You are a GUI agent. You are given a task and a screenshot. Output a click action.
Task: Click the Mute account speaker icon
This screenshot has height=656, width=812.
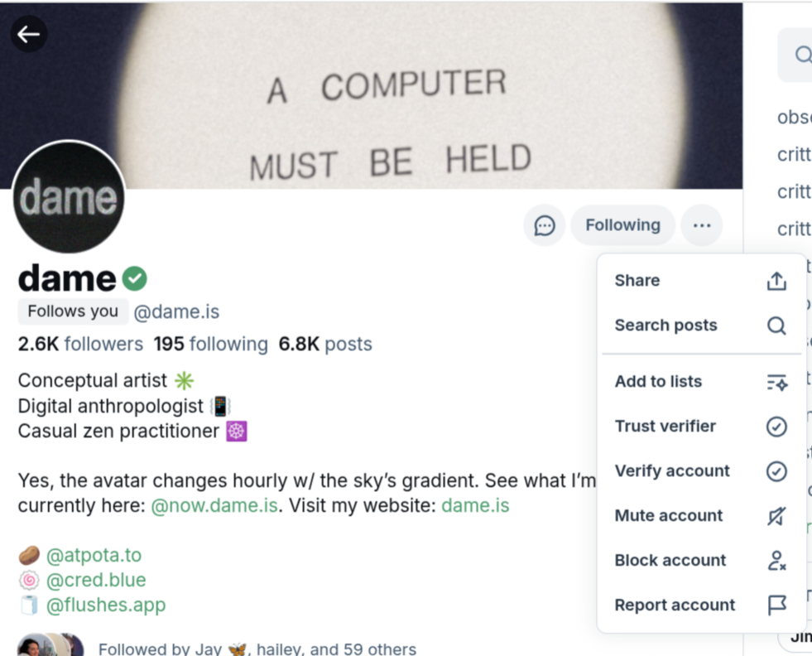(776, 516)
